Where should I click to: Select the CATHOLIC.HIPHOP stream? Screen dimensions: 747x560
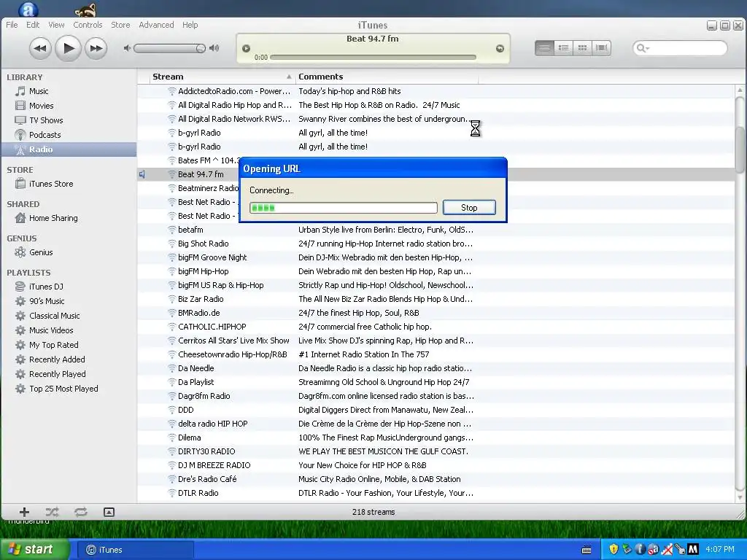436,327
